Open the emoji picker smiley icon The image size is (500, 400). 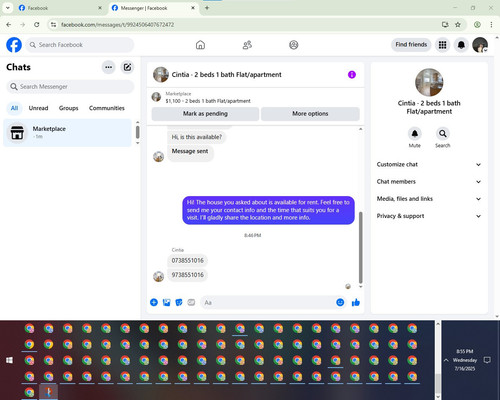point(340,302)
